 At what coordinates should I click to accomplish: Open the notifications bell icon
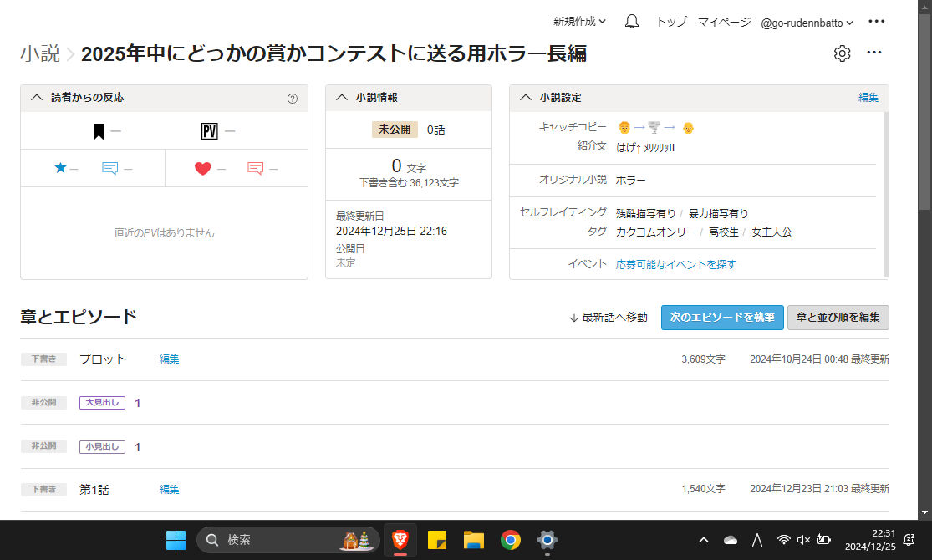tap(632, 22)
